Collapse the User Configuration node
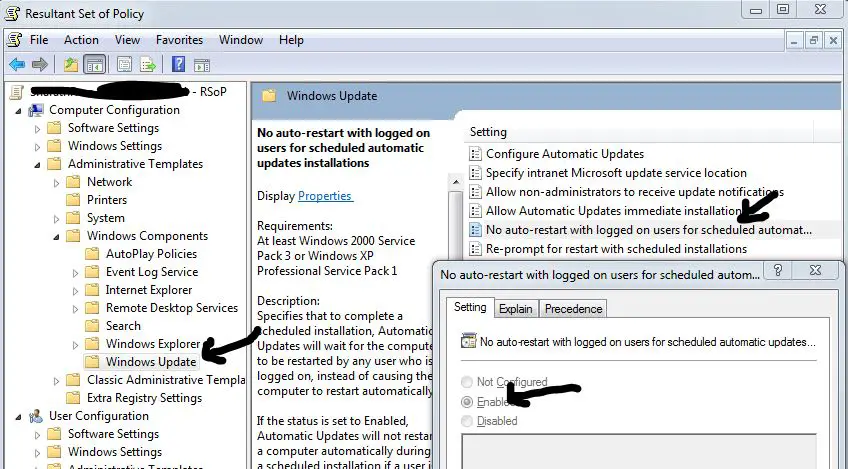The width and height of the screenshot is (848, 469). tap(18, 417)
